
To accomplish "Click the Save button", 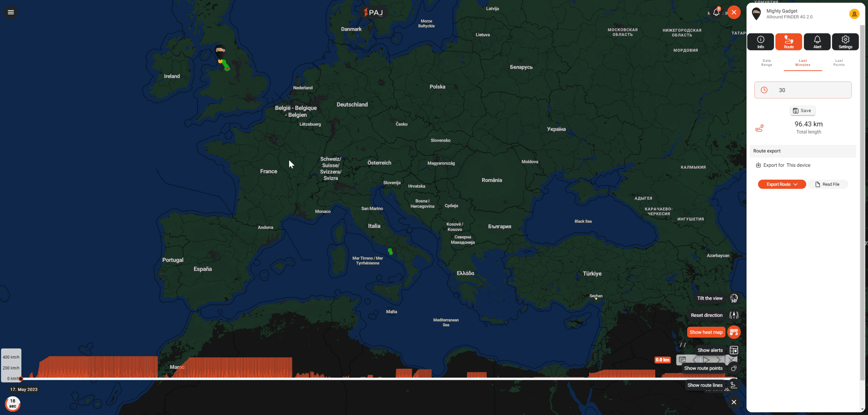I will (802, 111).
